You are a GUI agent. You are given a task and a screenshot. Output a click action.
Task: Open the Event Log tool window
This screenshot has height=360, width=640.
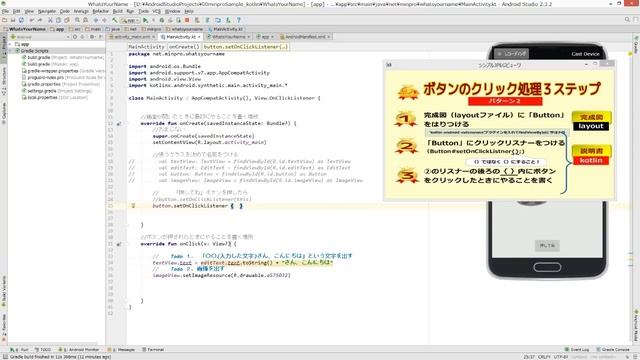tap(577, 349)
